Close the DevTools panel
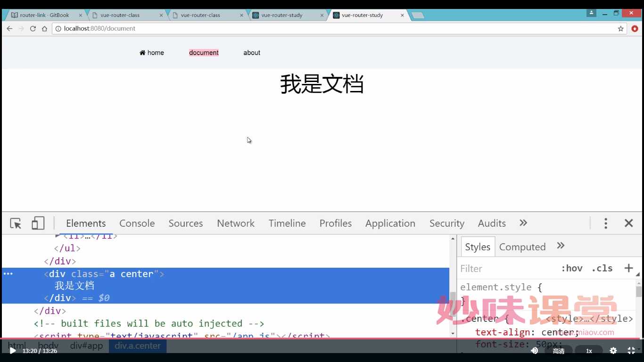The width and height of the screenshot is (644, 362). point(628,223)
